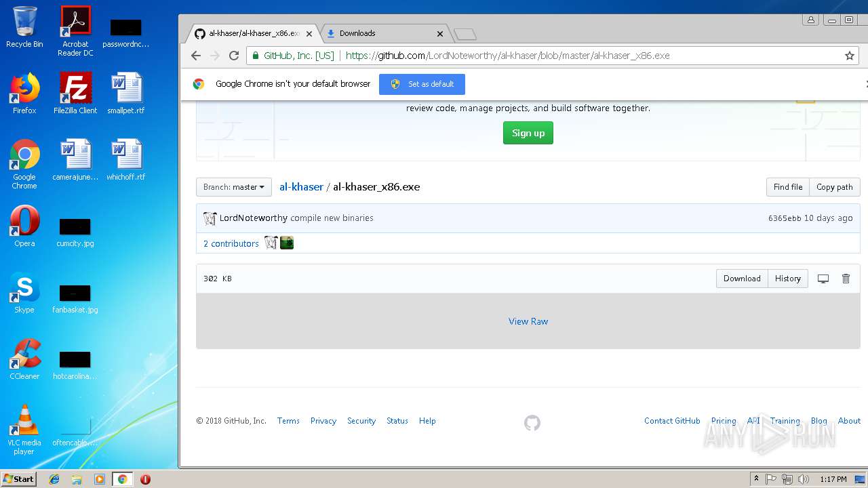Click Privacy footer link
The width and height of the screenshot is (868, 488).
pos(323,421)
